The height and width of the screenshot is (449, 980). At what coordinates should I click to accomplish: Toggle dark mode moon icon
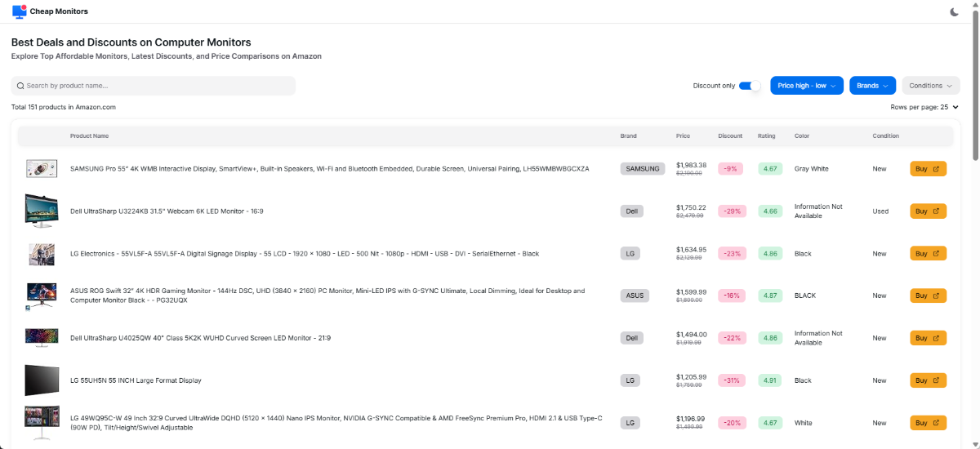955,11
